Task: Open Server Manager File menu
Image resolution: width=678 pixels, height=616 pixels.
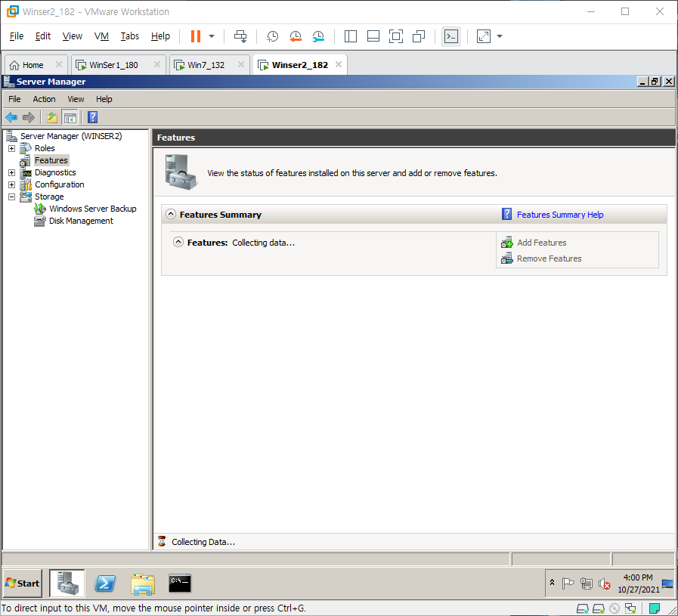Action: pos(14,99)
